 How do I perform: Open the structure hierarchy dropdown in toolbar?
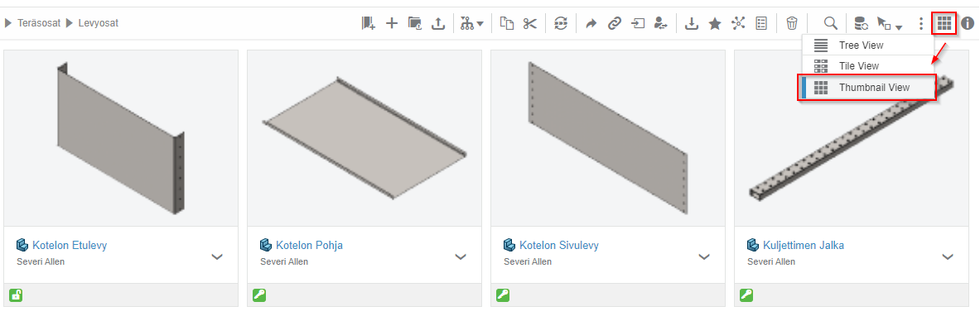tap(472, 24)
